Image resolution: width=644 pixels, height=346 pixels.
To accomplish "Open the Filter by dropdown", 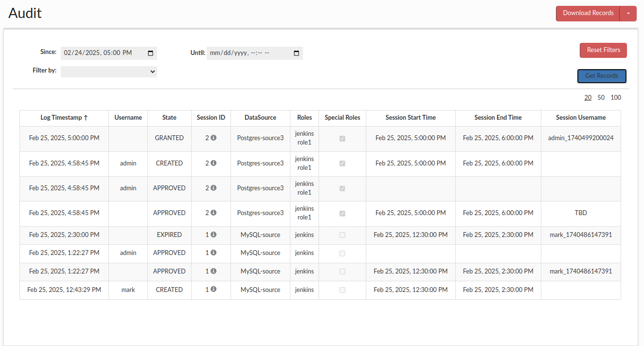I will 108,72.
